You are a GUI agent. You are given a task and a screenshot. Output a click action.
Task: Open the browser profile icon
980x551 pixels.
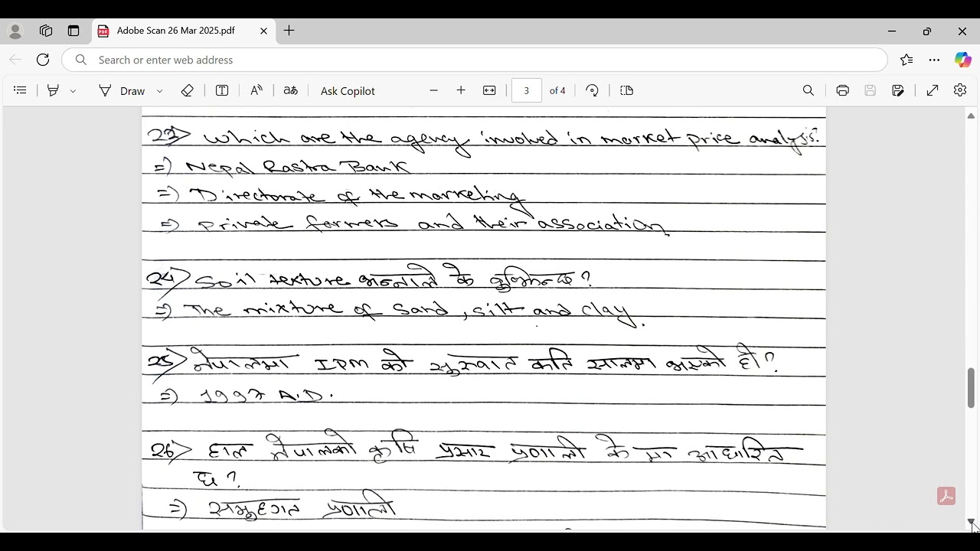15,31
